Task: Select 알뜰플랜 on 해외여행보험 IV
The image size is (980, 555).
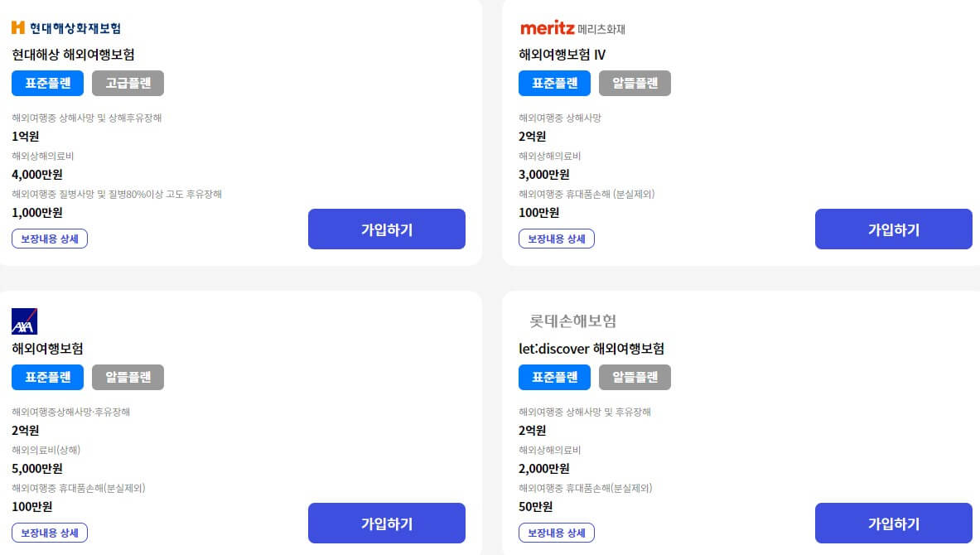Action: [635, 83]
